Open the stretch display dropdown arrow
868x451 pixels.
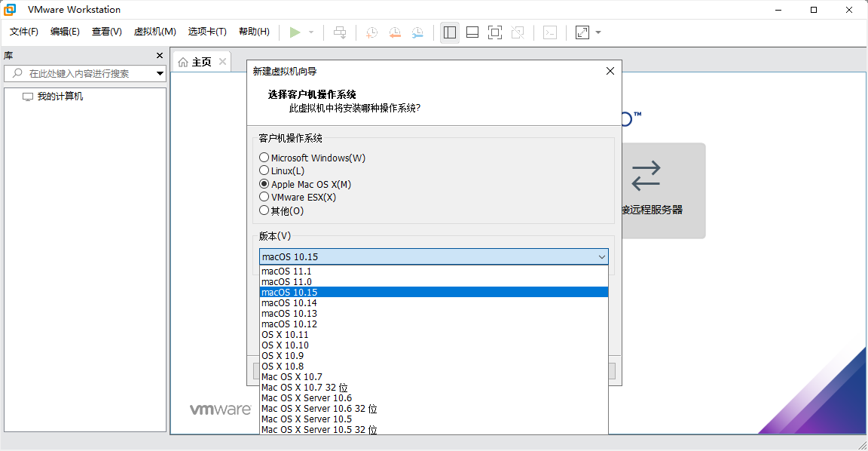[x=598, y=32]
